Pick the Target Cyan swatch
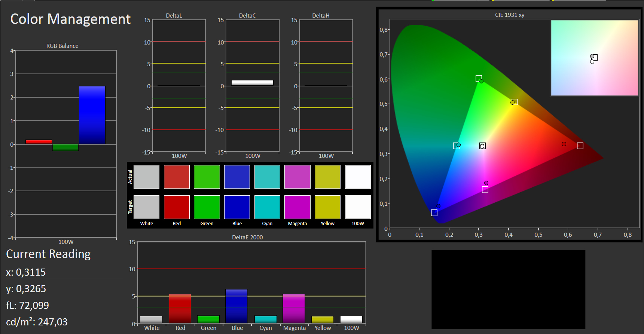644x334 pixels. coord(267,207)
